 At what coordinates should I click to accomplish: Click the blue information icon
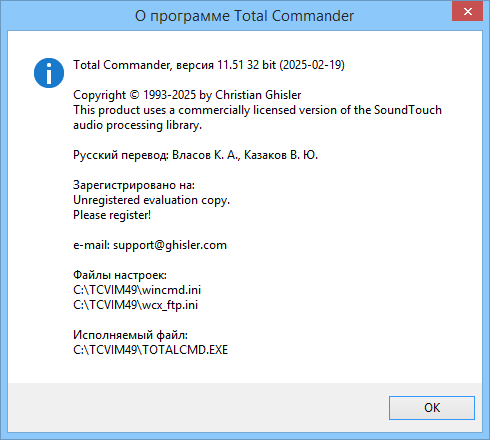tap(49, 73)
